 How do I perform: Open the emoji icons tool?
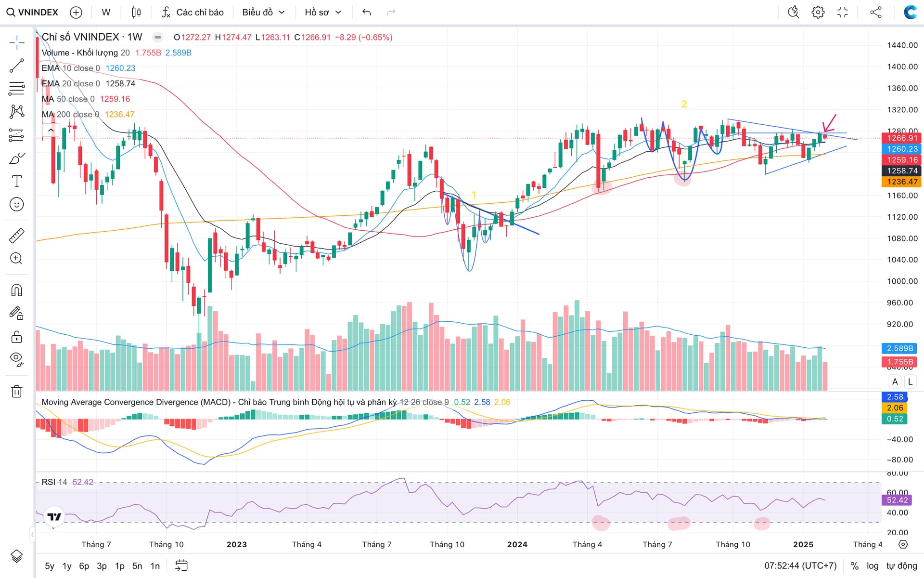click(17, 205)
